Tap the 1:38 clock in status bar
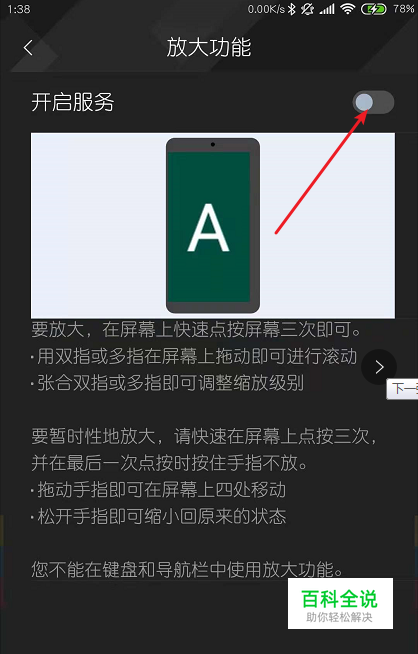Screen dimensions: 418x654 click(x=19, y=9)
